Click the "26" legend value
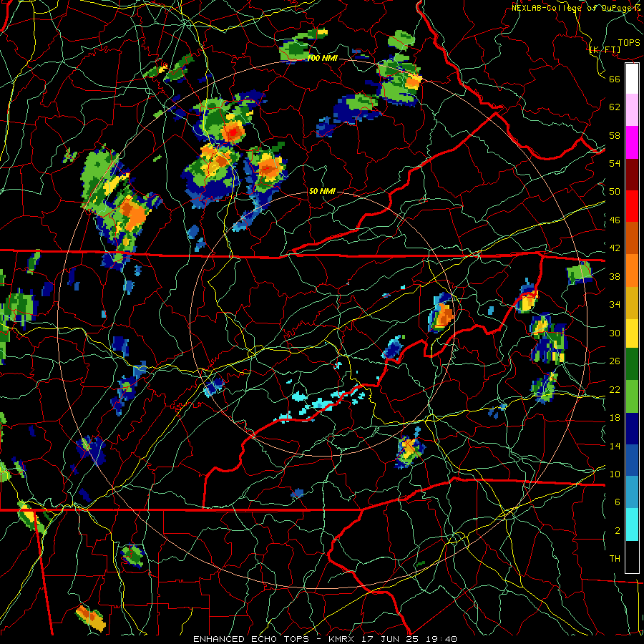This screenshot has height=644, width=644. 615,361
